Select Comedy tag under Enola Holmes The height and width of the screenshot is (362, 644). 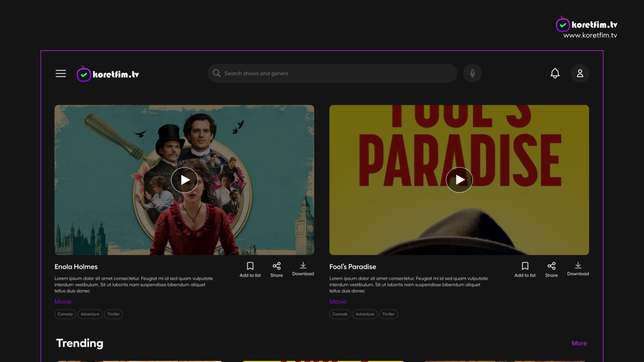click(x=65, y=314)
